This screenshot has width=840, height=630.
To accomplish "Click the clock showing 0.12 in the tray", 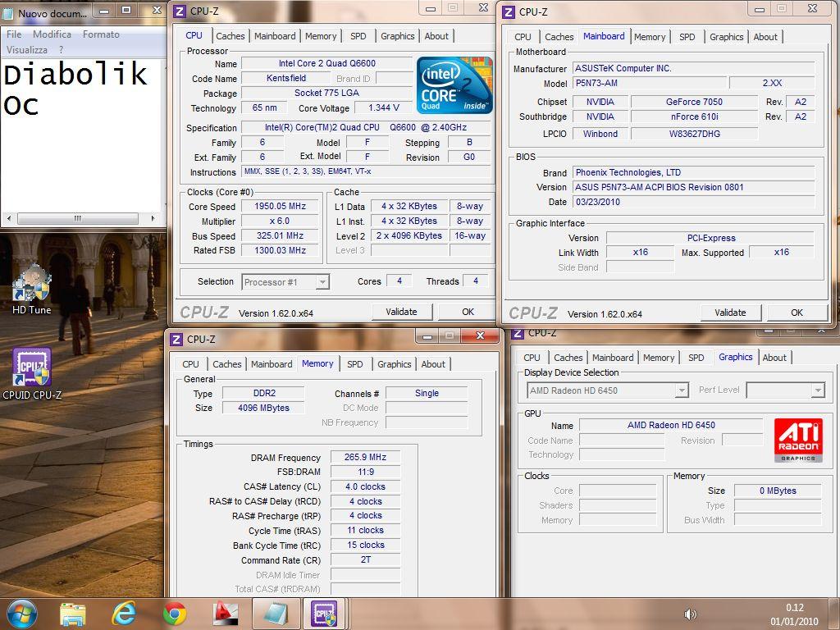I will point(794,608).
